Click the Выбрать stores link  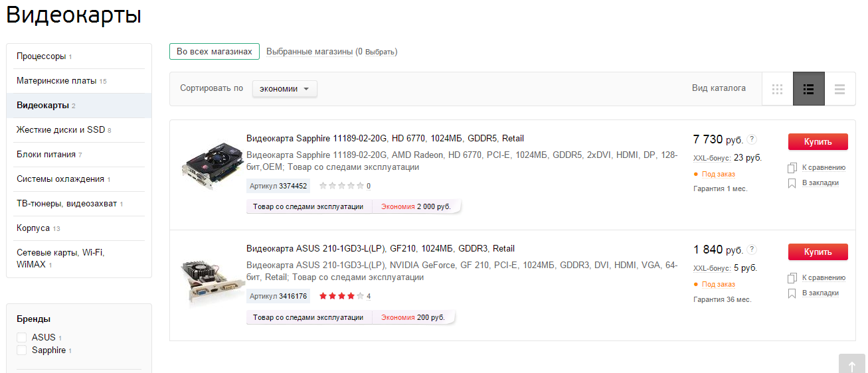point(380,52)
